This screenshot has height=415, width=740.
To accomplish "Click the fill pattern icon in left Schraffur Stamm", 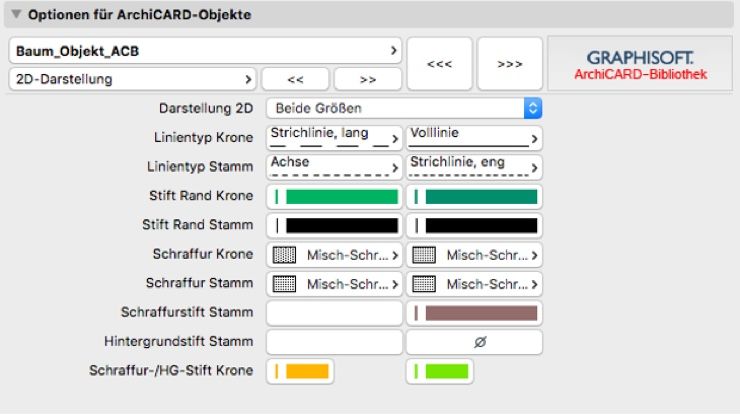I will click(283, 284).
